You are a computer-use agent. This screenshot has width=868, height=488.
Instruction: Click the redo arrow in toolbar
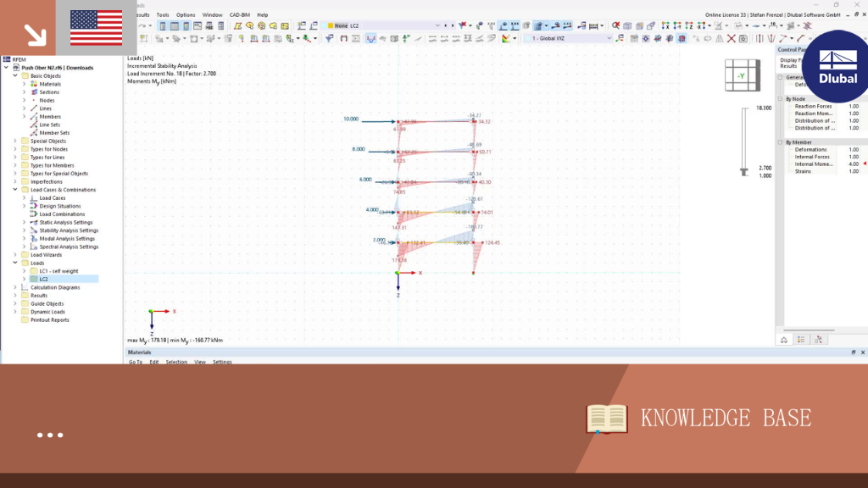point(142,26)
